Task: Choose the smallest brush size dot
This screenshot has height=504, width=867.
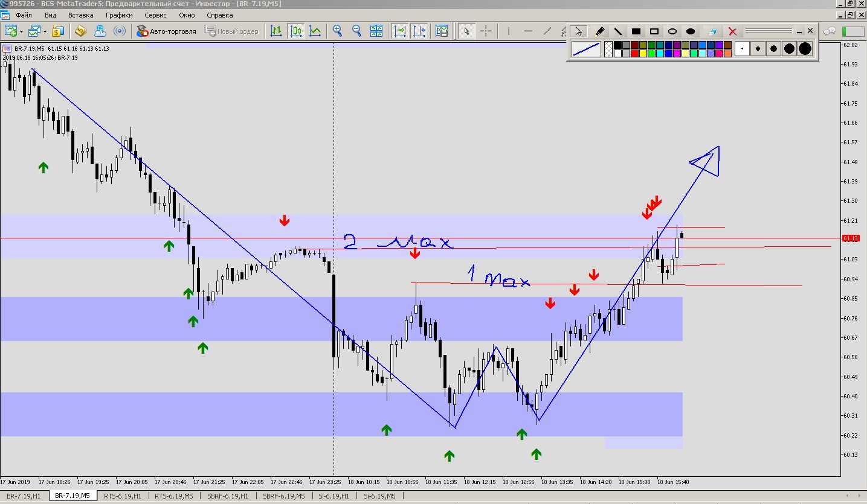Action: point(742,49)
